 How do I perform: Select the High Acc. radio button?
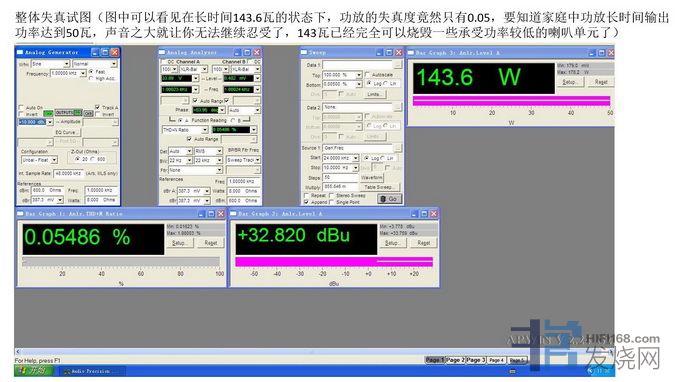click(x=91, y=78)
